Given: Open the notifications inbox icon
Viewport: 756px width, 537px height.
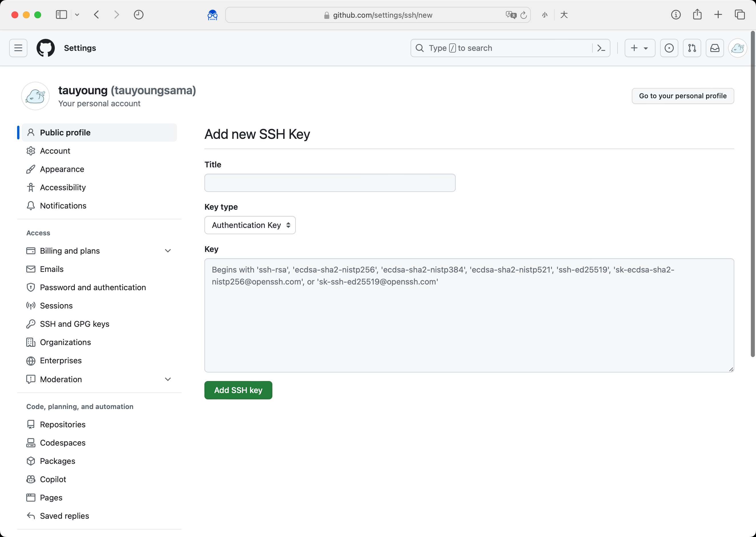Looking at the screenshot, I should point(715,48).
